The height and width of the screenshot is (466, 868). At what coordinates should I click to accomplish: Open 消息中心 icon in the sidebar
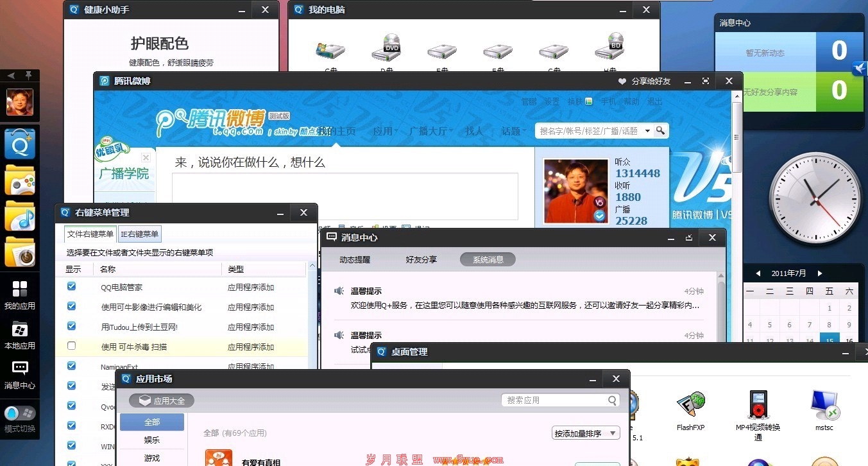click(20, 375)
